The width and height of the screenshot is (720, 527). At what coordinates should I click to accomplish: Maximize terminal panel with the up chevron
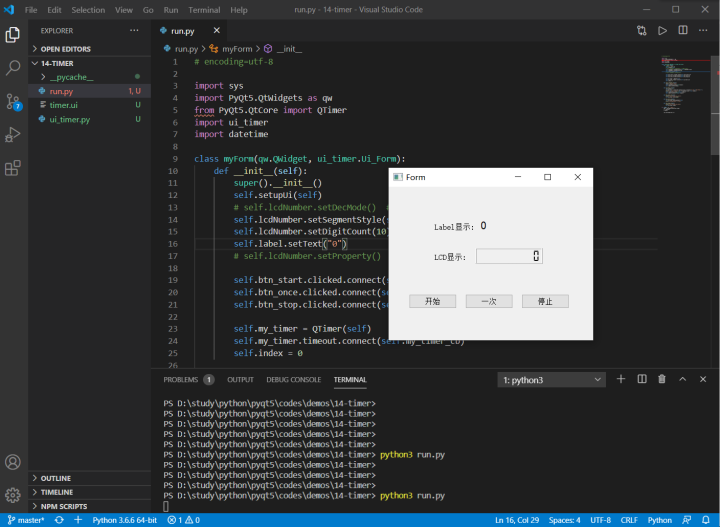point(682,379)
